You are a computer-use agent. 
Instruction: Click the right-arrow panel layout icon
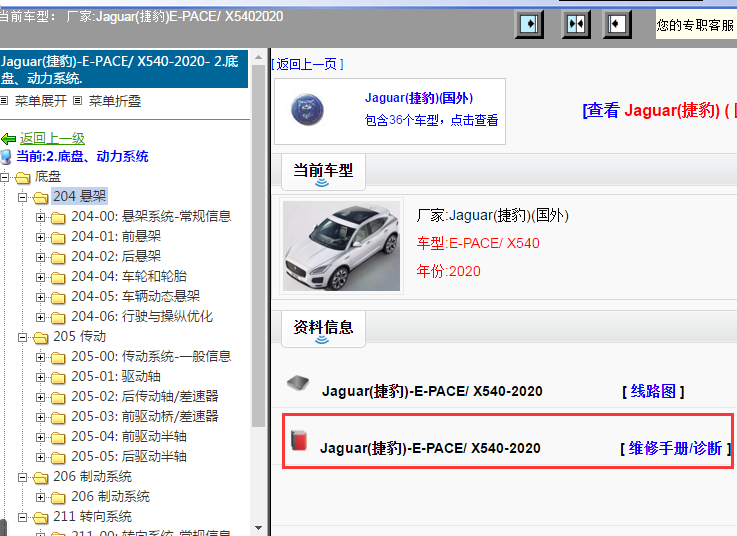click(x=529, y=24)
